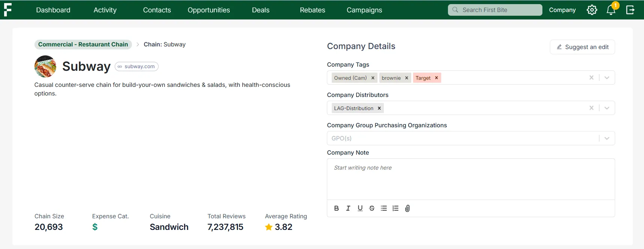
Task: Open the Dashboard menu
Action: (x=53, y=10)
